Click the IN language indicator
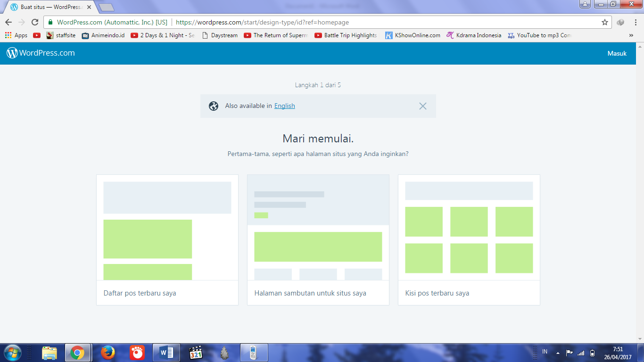Viewport: 644px width, 362px height. (x=545, y=352)
